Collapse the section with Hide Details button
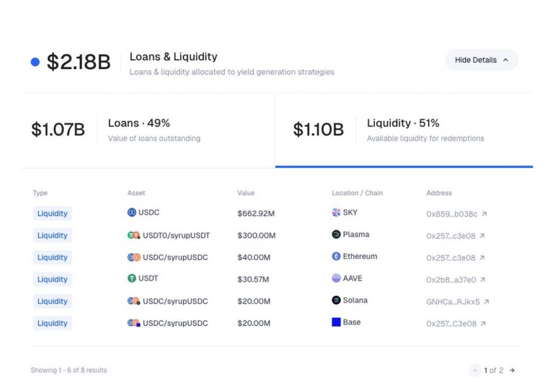Screen dimensions: 554x392 pyautogui.click(x=482, y=60)
